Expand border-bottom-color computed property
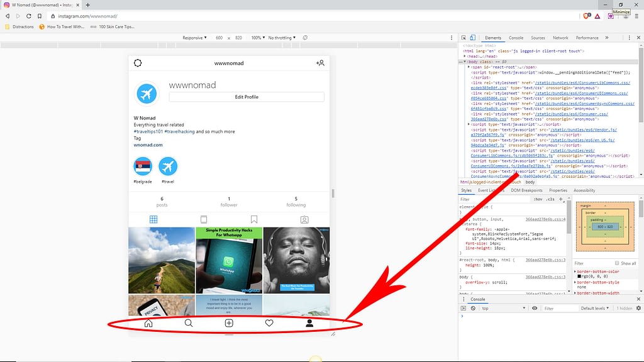Image resolution: width=644 pixels, height=362 pixels. coord(575,271)
